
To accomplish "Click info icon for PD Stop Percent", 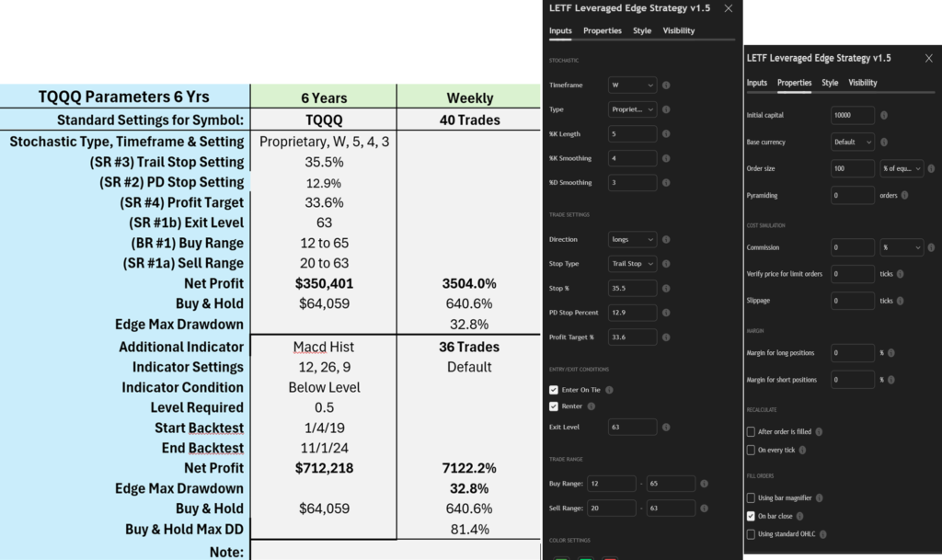I will pyautogui.click(x=666, y=313).
